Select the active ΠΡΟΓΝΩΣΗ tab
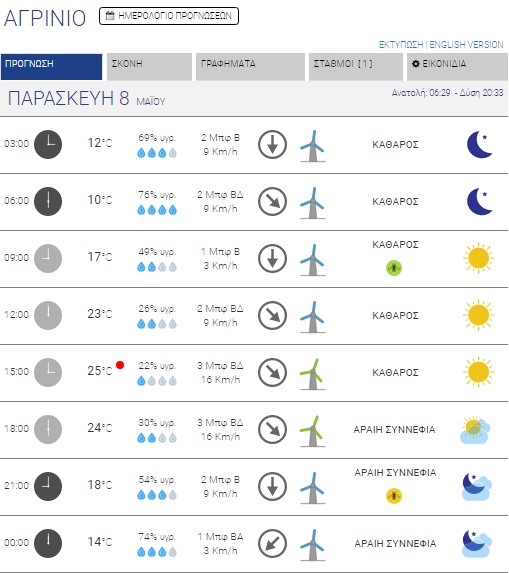The width and height of the screenshot is (509, 573). point(52,67)
